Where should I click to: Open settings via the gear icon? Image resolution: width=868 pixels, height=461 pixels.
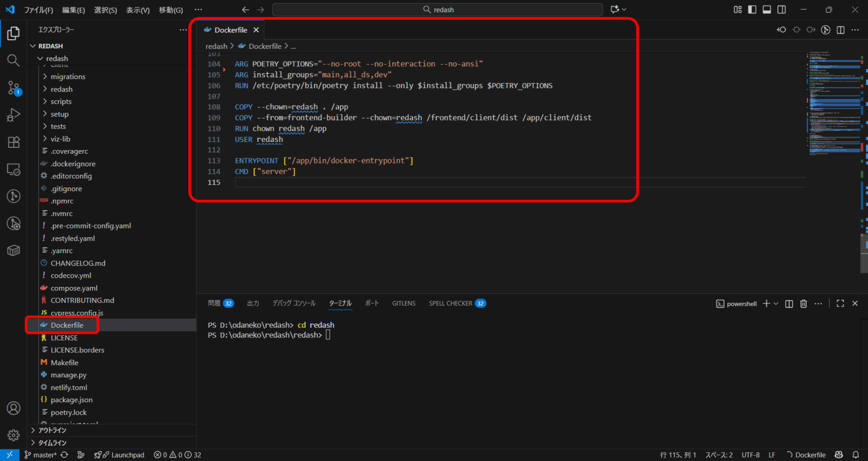13,435
